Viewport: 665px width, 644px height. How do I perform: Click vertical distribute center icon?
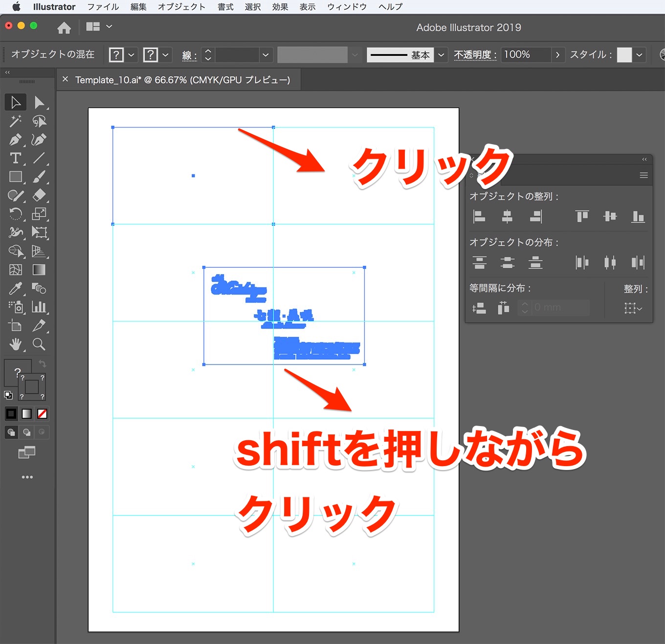pyautogui.click(x=508, y=262)
